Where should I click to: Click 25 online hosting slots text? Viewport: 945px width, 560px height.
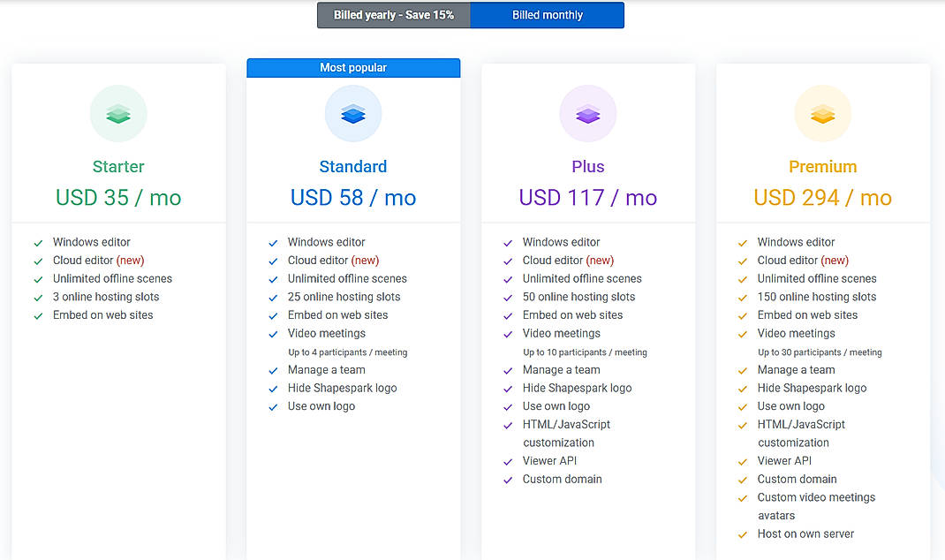[x=344, y=297]
